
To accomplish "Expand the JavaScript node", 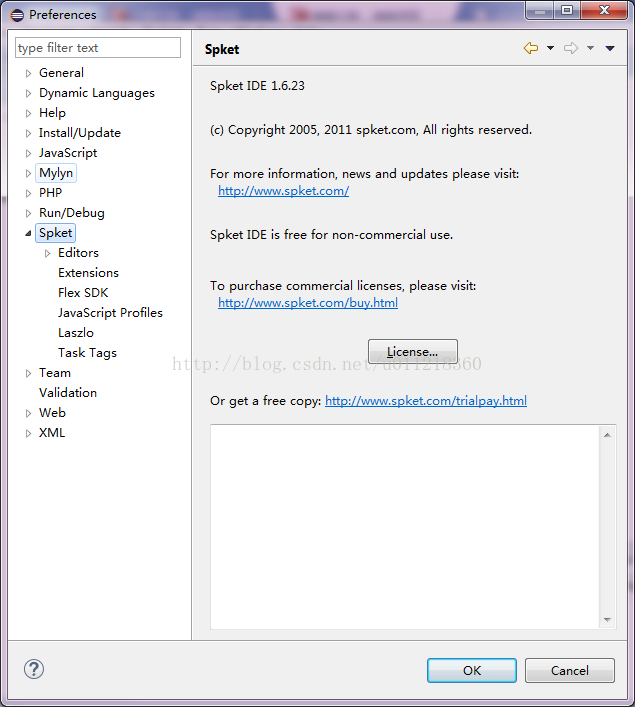I will tap(28, 153).
